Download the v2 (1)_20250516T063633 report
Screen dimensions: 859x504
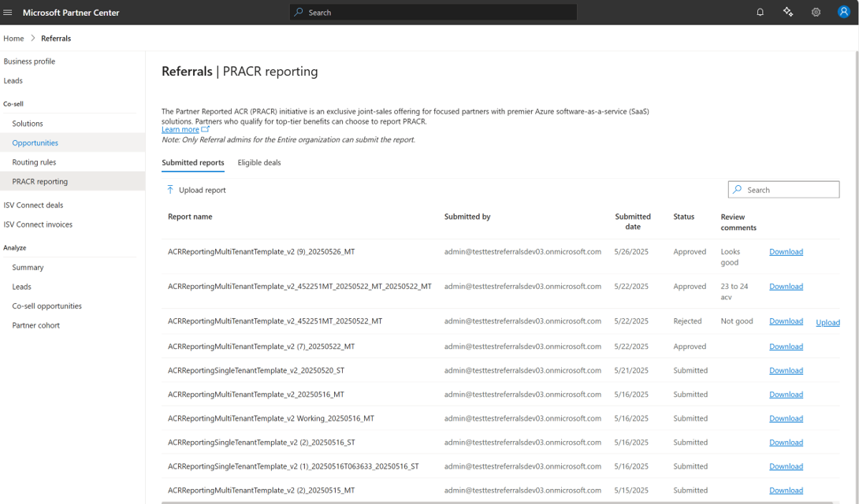786,466
